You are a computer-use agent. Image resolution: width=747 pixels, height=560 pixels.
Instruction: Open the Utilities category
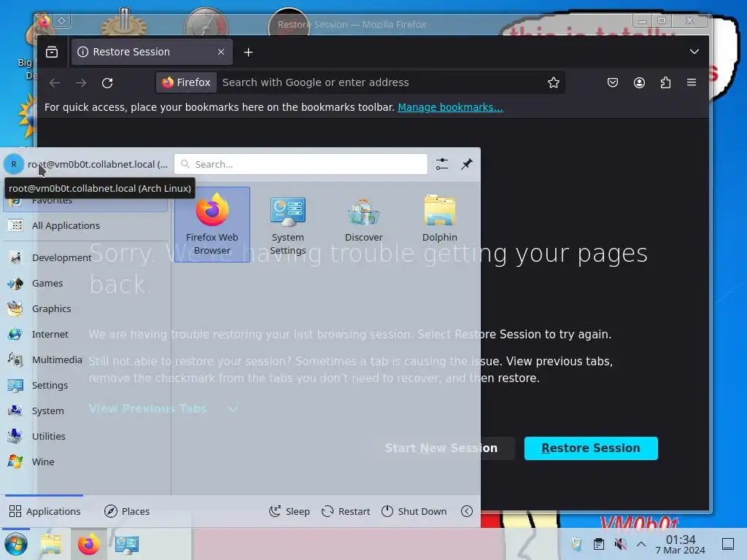tap(86, 436)
